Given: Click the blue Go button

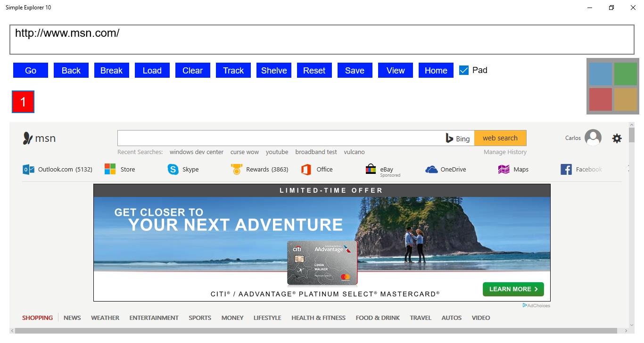Looking at the screenshot, I should click(x=31, y=70).
